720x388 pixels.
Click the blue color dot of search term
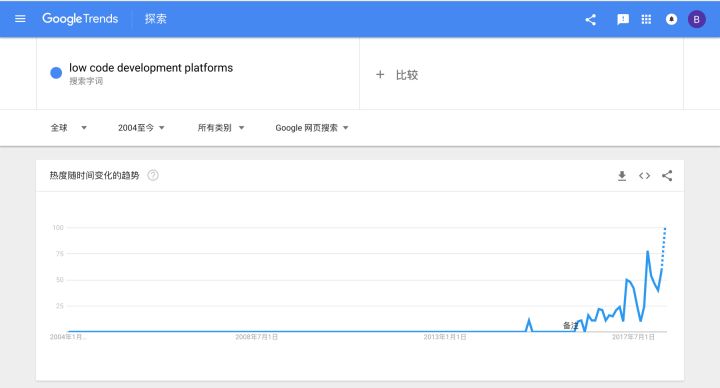tap(56, 73)
